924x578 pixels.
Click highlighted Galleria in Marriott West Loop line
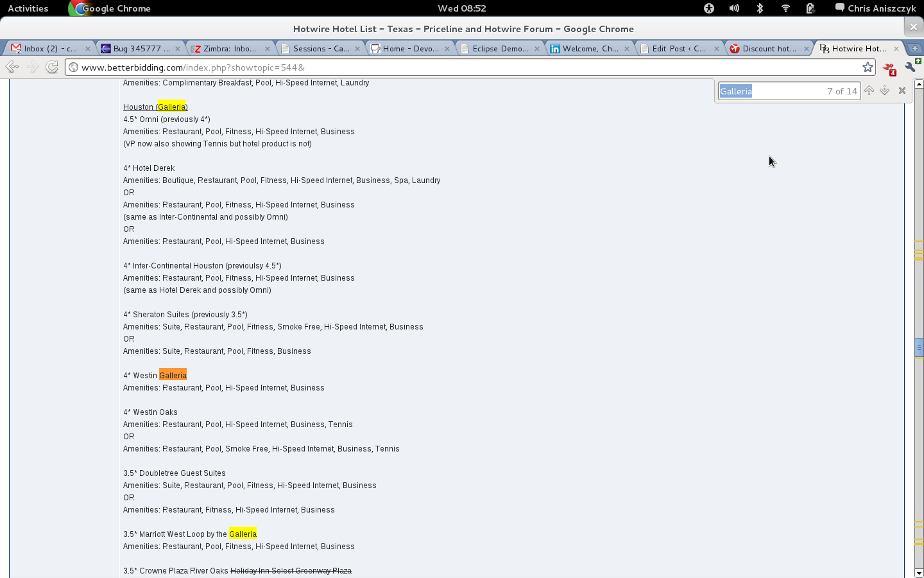pyautogui.click(x=243, y=534)
